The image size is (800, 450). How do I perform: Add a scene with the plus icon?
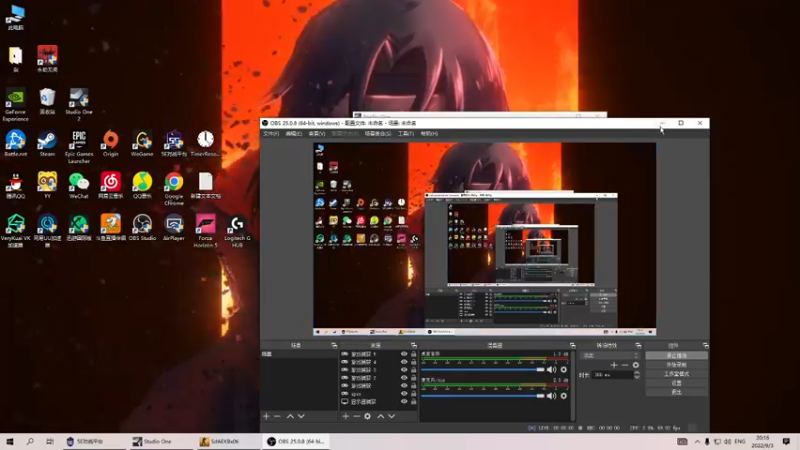tap(266, 416)
